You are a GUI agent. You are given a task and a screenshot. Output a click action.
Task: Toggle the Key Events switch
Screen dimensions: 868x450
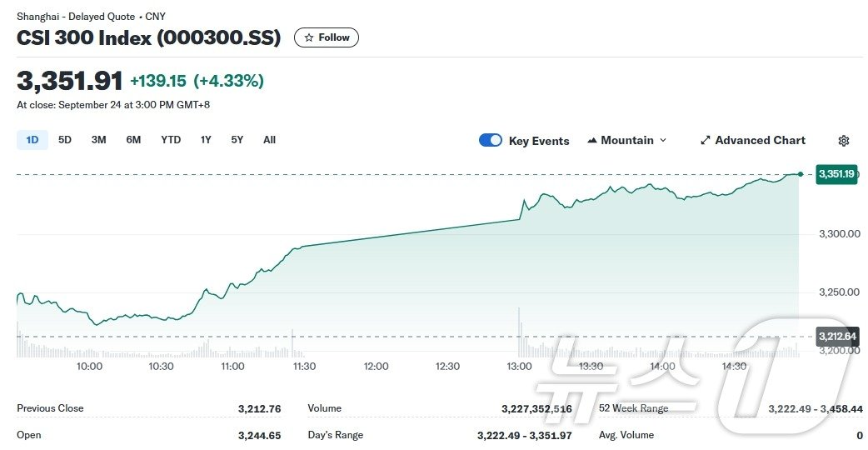[491, 140]
